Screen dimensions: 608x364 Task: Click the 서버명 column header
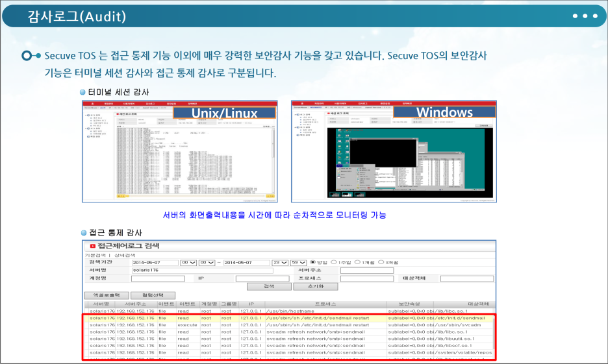[101, 304]
